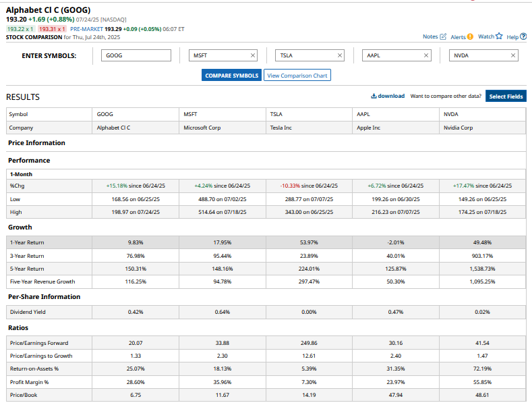This screenshot has width=532, height=405.
Task: Click the Tesla Inc company cell
Action: (x=309, y=128)
